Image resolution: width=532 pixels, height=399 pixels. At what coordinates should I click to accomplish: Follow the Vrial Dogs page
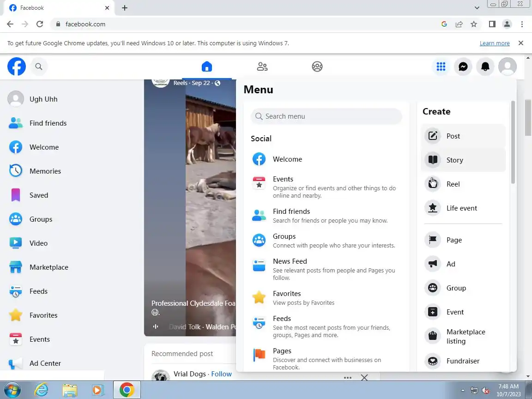(221, 374)
